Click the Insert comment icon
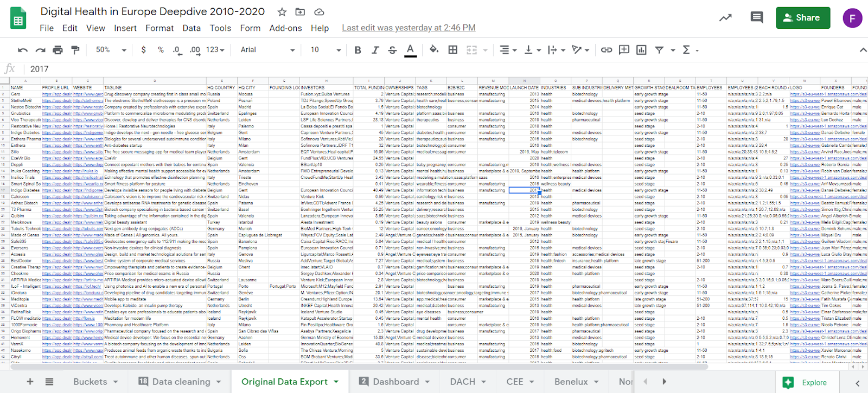The width and height of the screenshot is (868, 393). (x=624, y=50)
